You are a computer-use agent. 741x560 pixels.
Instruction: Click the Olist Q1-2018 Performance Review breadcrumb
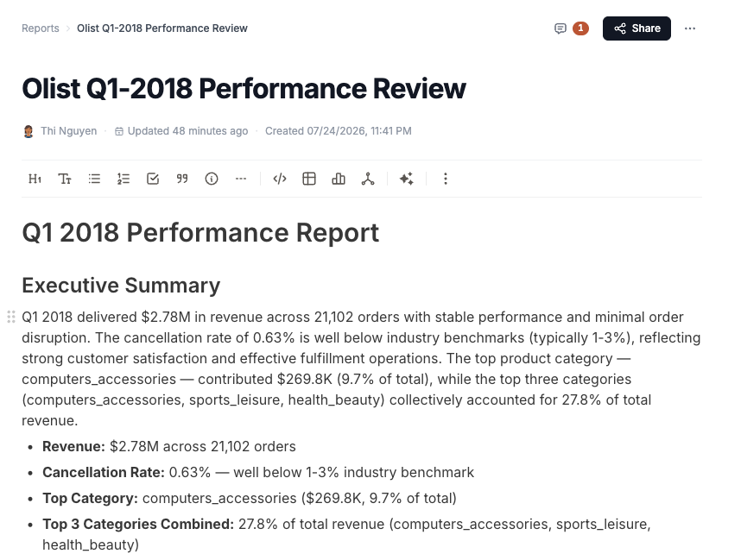tap(162, 28)
